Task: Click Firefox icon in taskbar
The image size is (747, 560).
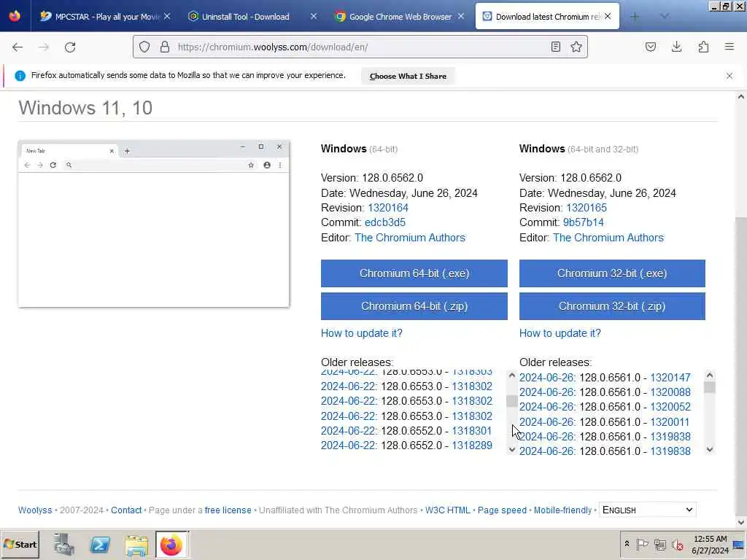Action: (x=171, y=545)
